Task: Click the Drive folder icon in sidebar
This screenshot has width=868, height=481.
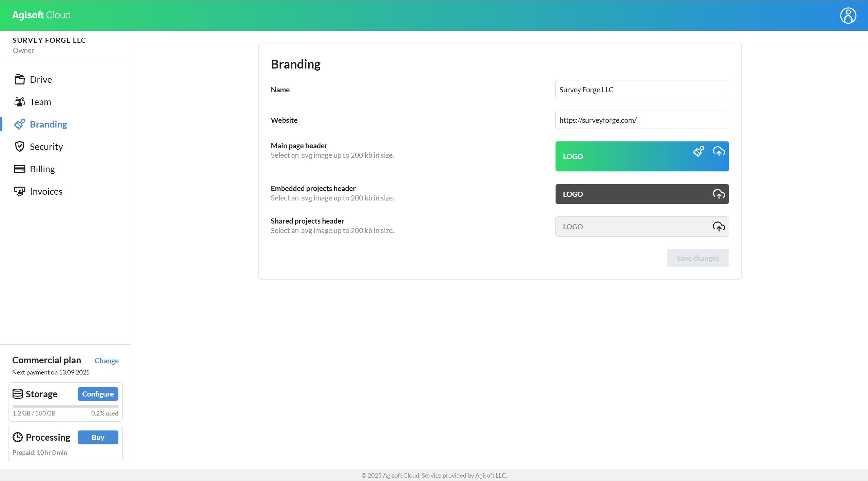Action: [x=20, y=79]
